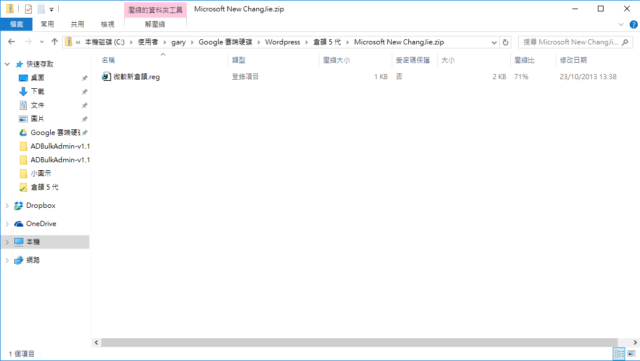The width and height of the screenshot is (640, 361).
Task: Sort by the 名稱 name column
Action: coord(108,60)
